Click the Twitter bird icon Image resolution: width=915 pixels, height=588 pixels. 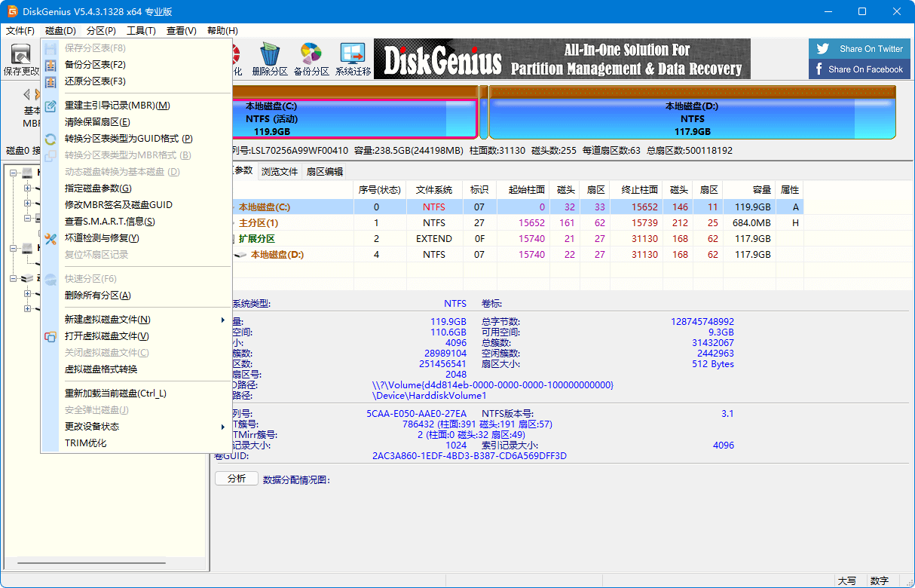click(x=822, y=48)
